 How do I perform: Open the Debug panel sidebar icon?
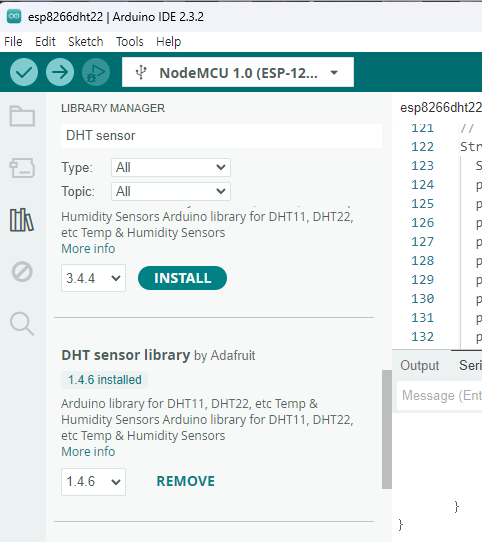click(x=22, y=272)
